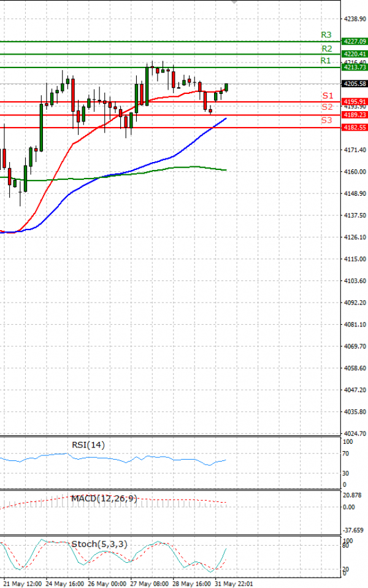The height and width of the screenshot is (588, 368).
Task: Click the 4069.70 price axis value
Action: [x=355, y=346]
